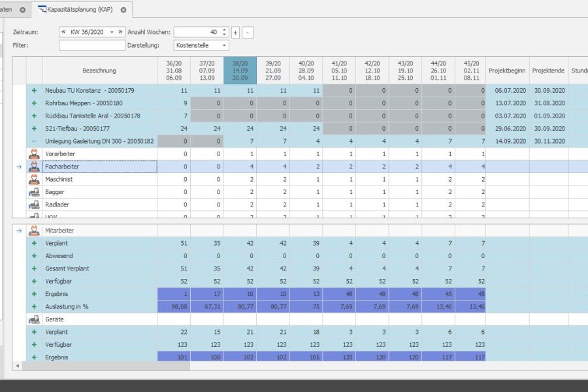
Task: Click the Vorarbeiter worker icon
Action: pyautogui.click(x=34, y=154)
